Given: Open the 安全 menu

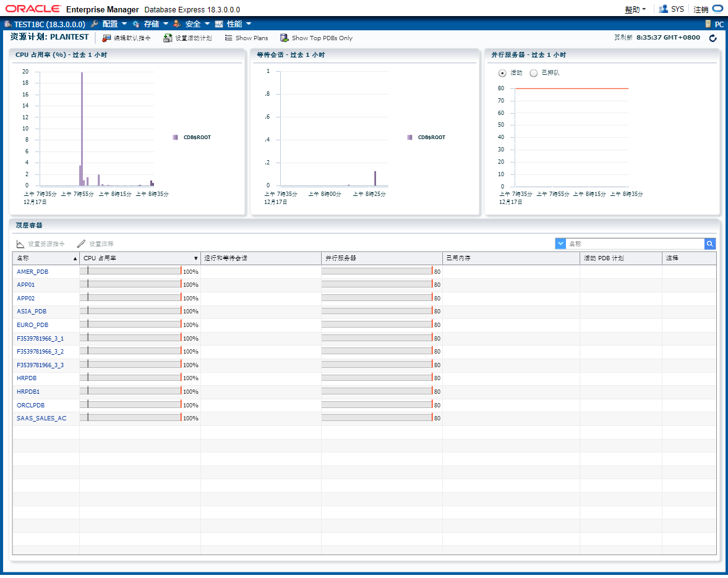Looking at the screenshot, I should point(193,24).
